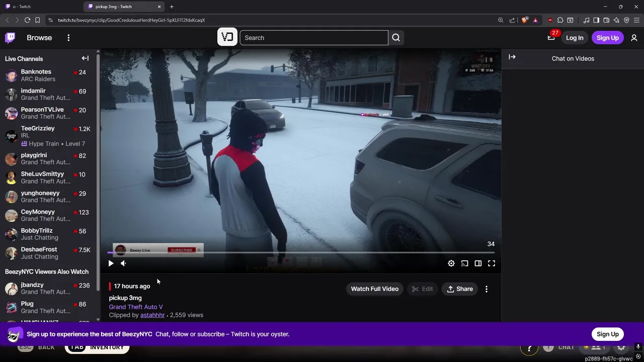Bookmark this page
Viewport: 644px width, 362px height.
(37, 20)
